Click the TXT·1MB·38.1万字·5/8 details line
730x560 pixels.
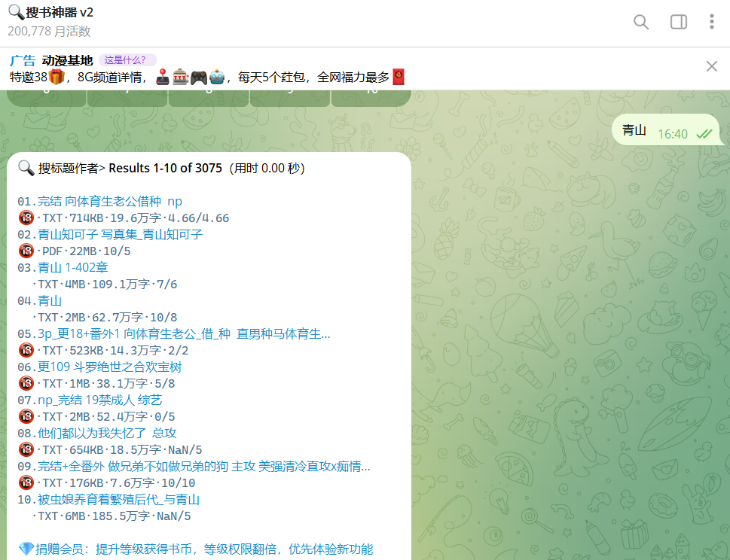click(x=106, y=383)
